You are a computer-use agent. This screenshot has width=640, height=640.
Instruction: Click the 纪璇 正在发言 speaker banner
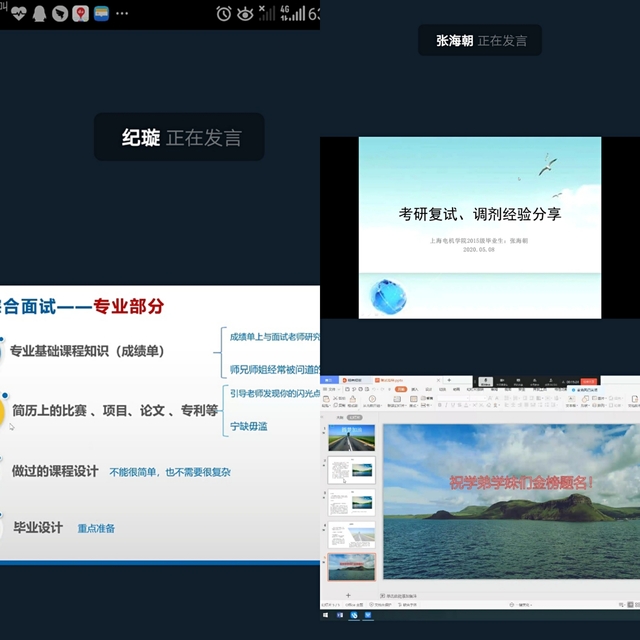point(180,137)
